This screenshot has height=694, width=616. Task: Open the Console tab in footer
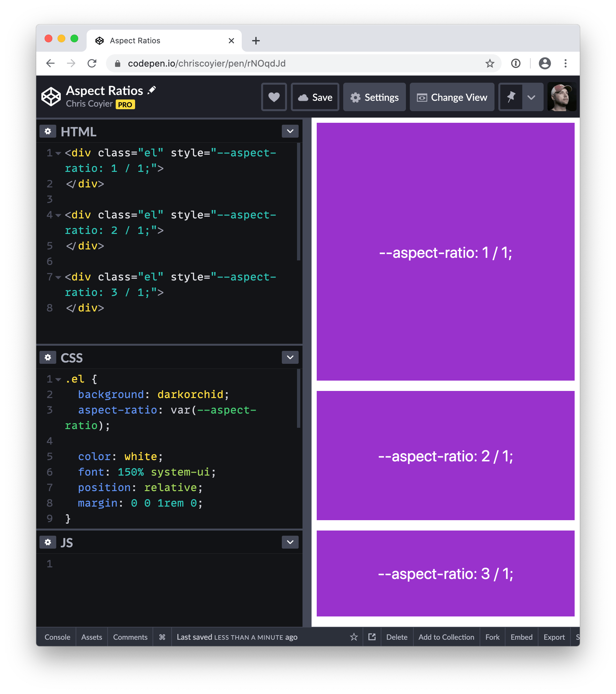click(x=58, y=637)
